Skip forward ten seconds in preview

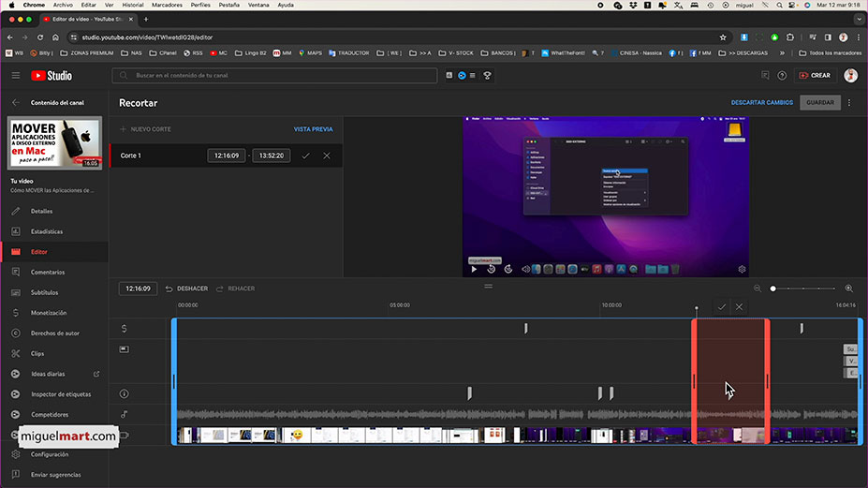click(508, 269)
